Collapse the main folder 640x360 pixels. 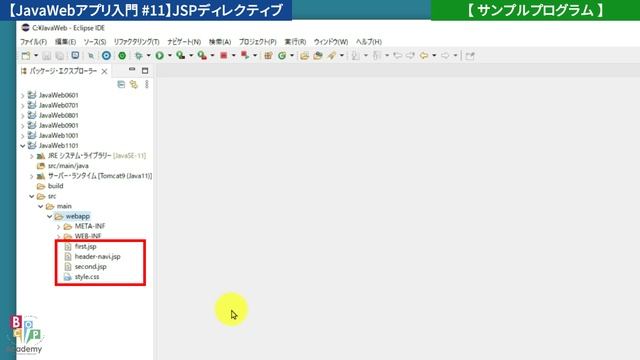(x=41, y=207)
